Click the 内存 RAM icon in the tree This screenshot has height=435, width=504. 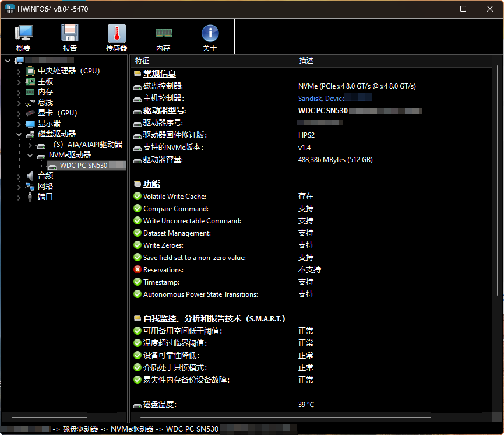pyautogui.click(x=30, y=92)
